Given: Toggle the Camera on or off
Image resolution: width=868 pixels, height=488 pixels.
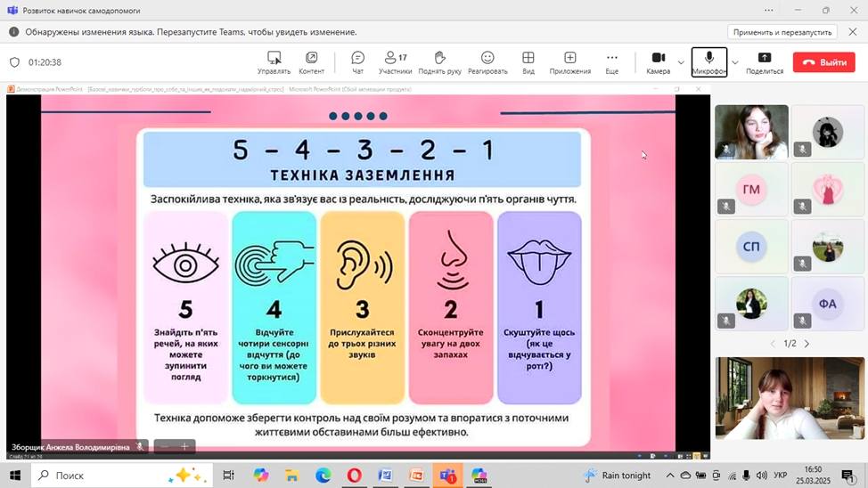Looking at the screenshot, I should 658,62.
